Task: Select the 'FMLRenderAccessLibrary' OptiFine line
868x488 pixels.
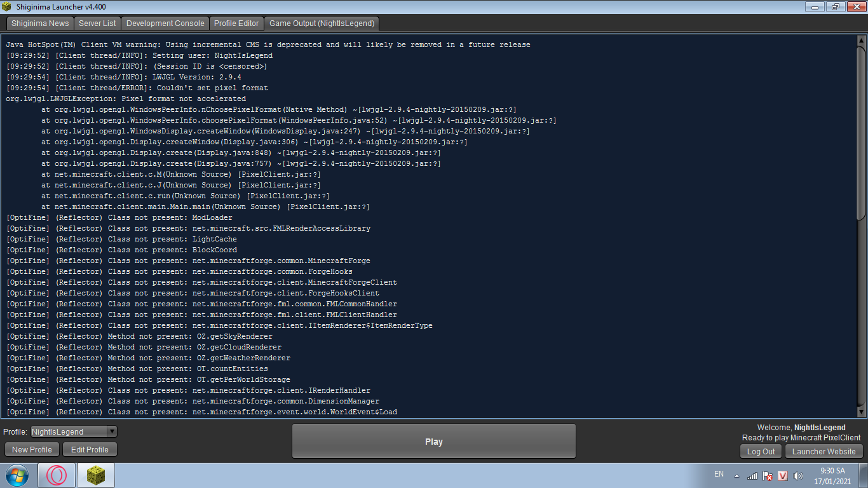Action: pyautogui.click(x=188, y=229)
